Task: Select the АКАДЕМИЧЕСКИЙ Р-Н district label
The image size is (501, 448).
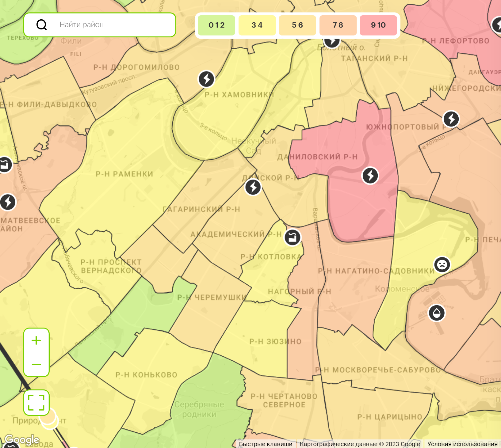Action: [236, 234]
